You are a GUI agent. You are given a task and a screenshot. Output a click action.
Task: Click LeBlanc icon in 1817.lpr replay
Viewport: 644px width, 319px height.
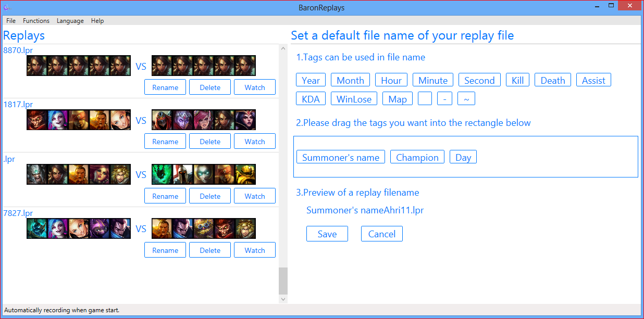point(245,120)
